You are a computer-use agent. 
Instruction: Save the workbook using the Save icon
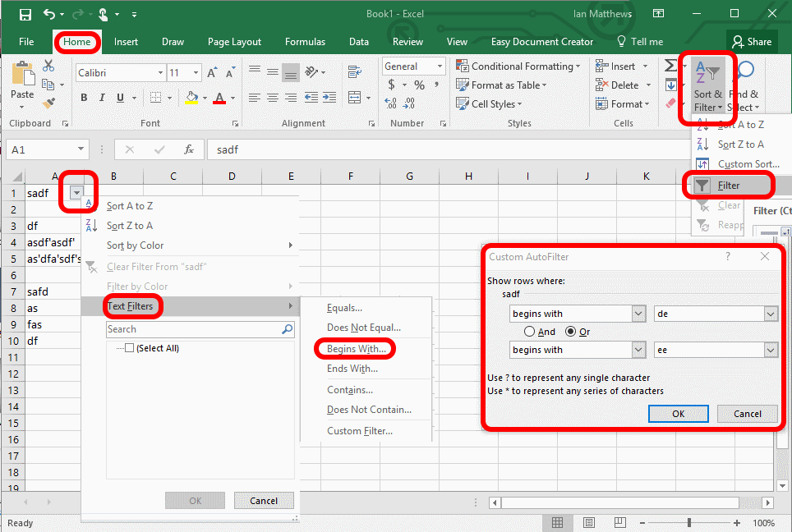click(25, 14)
